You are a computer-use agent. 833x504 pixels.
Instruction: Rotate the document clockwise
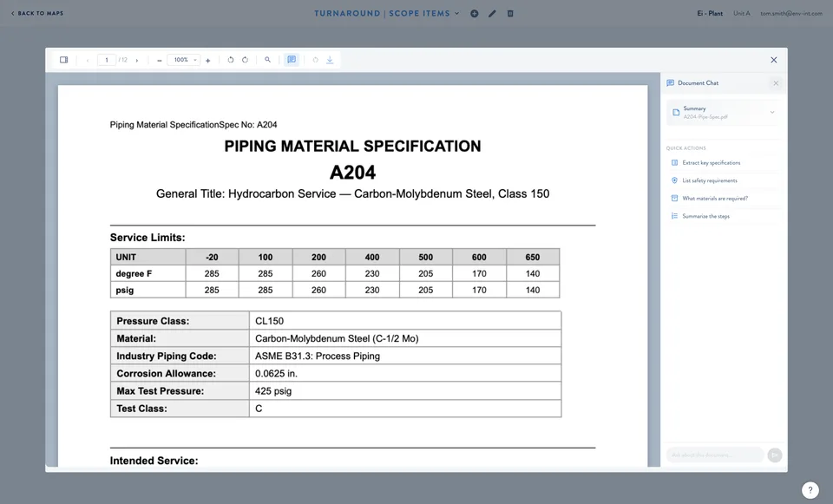[245, 60]
